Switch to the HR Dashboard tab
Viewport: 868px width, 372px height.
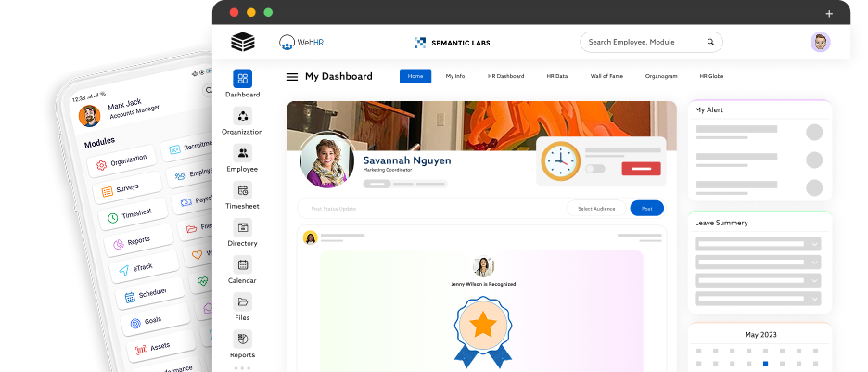506,76
